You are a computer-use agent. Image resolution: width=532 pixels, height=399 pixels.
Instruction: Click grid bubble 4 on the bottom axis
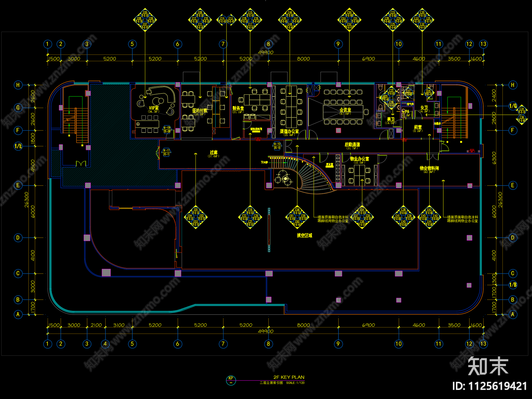tap(105, 344)
